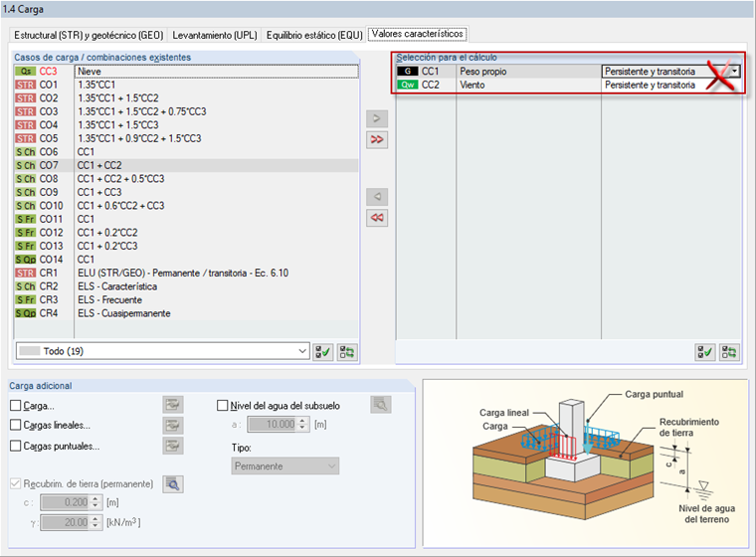Invert selection in calculation selection list
The image size is (756, 557).
click(x=729, y=352)
